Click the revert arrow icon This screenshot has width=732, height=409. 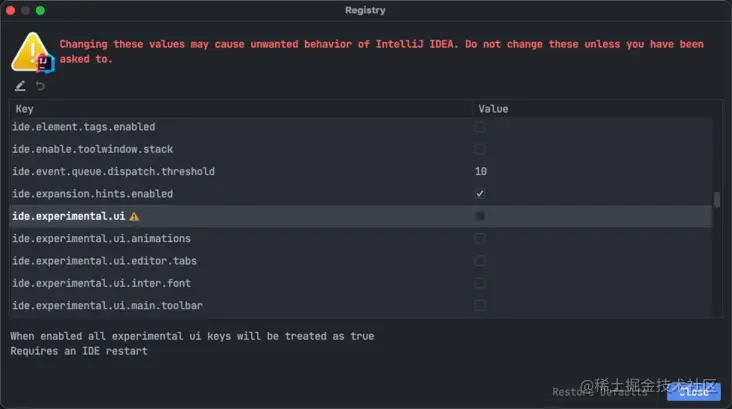tap(40, 86)
